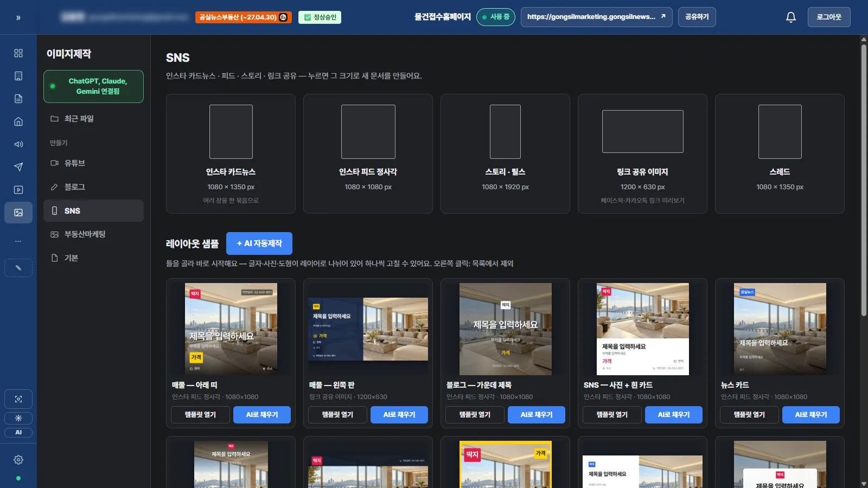The height and width of the screenshot is (488, 868).
Task: Create a new 인스타 피드 정사각 document
Action: [368, 154]
